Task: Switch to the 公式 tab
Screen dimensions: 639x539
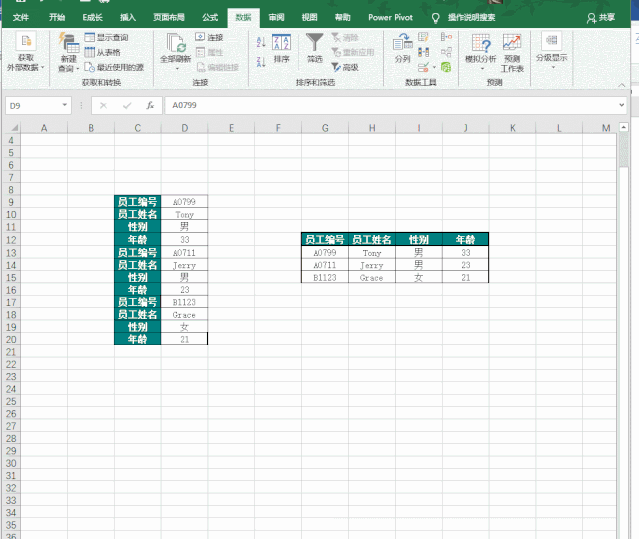Action: tap(210, 17)
